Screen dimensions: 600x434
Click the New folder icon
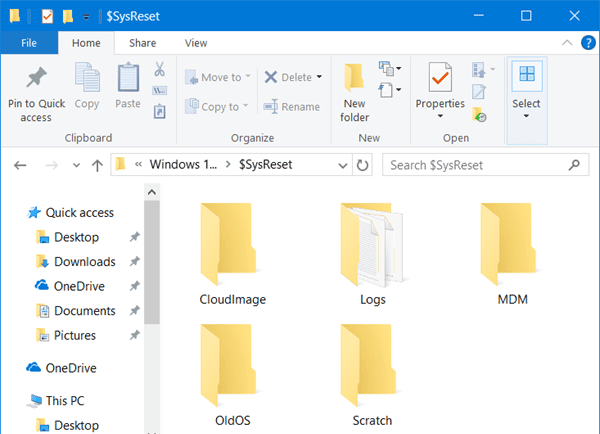[354, 78]
